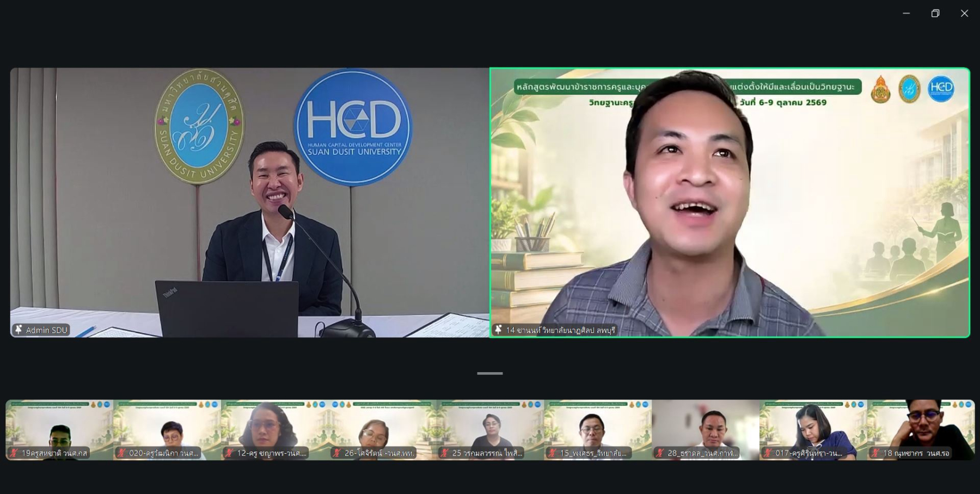Viewport: 980px width, 494px height.
Task: Close the meeting window
Action: (x=964, y=13)
